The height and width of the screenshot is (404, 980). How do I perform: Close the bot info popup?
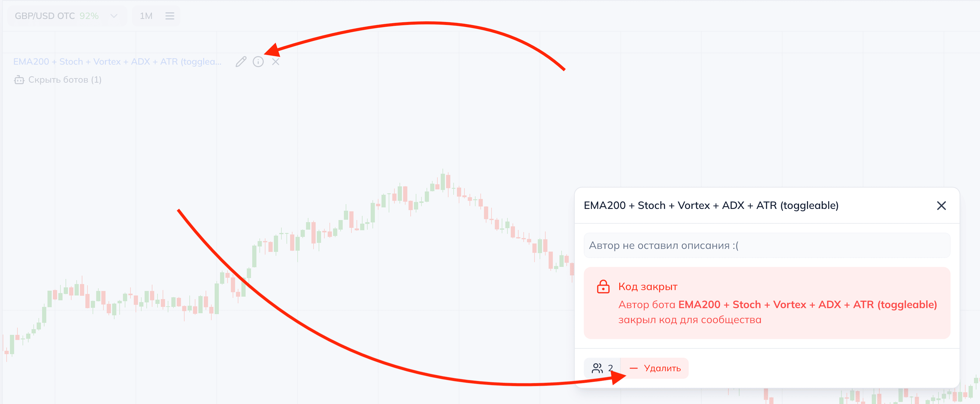[941, 206]
